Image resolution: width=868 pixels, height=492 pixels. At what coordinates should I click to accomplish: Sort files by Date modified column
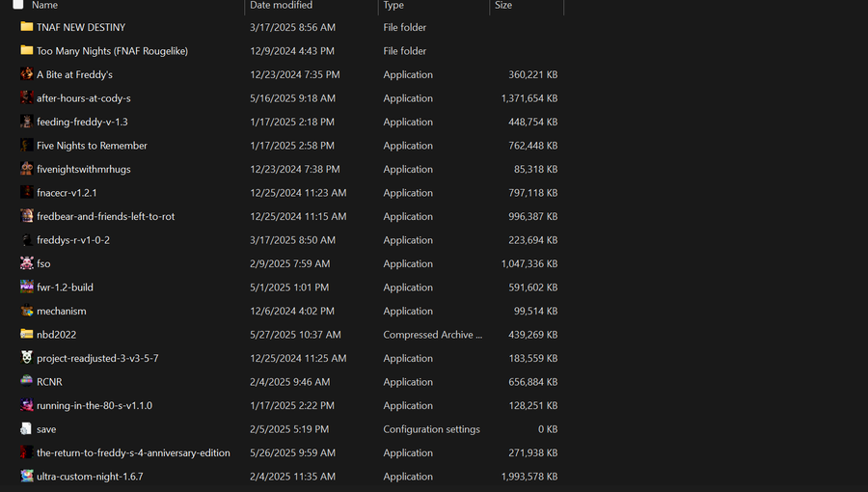[x=281, y=5]
